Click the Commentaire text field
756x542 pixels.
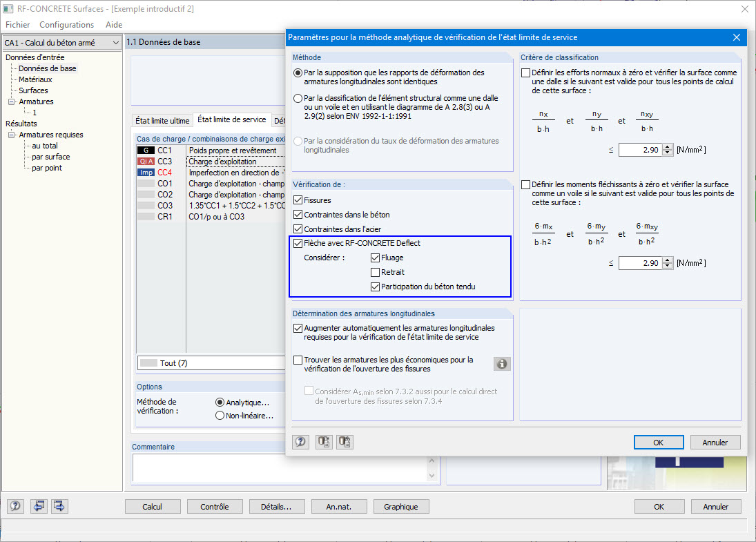280,468
